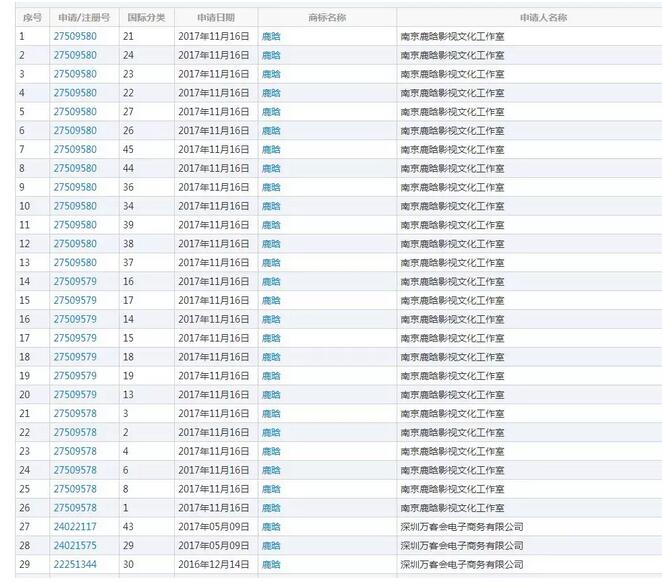Open number 27509578 link in class 4 row
This screenshot has height=588, width=662.
coord(75,451)
